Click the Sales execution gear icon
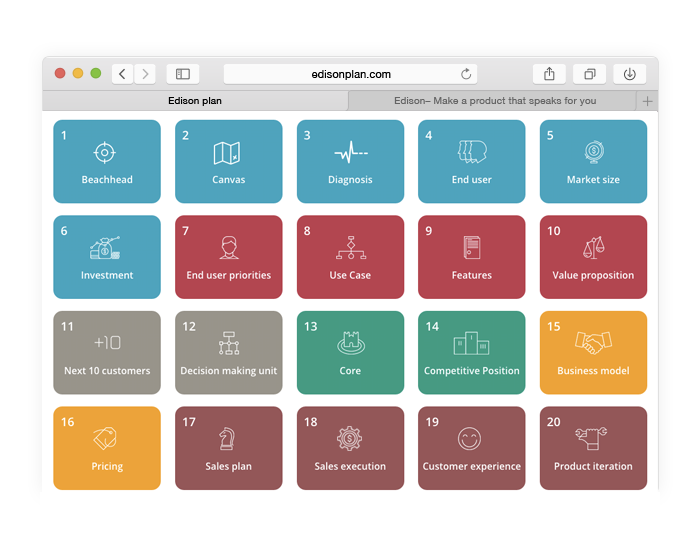 coord(350,438)
